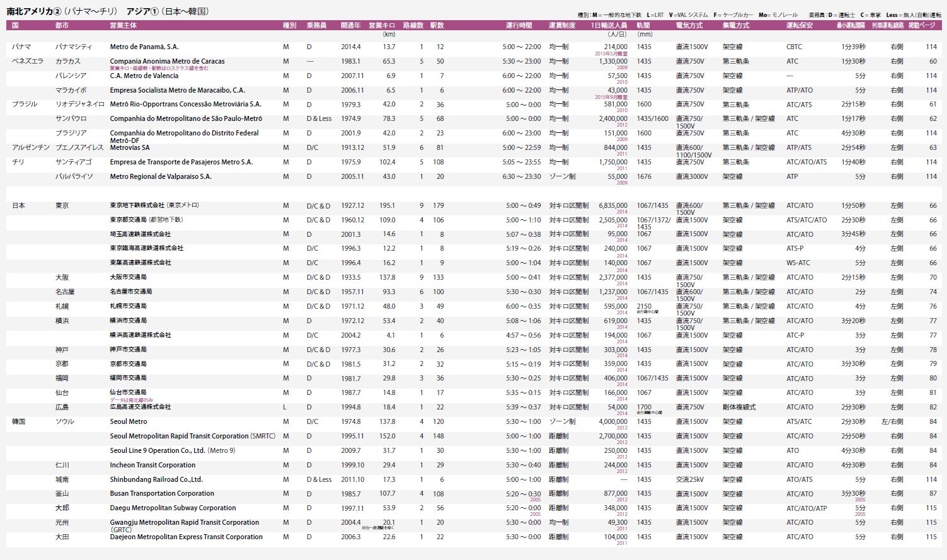Image resolution: width=947 pixels, height=560 pixels.
Task: Select operator Metro de Panamá, S.A.
Action: 144,47
